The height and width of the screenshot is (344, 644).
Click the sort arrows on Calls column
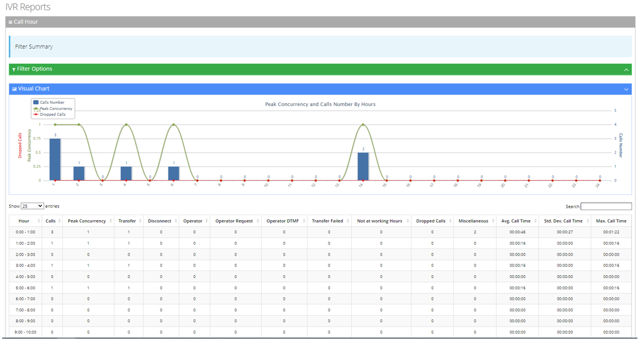(x=60, y=221)
